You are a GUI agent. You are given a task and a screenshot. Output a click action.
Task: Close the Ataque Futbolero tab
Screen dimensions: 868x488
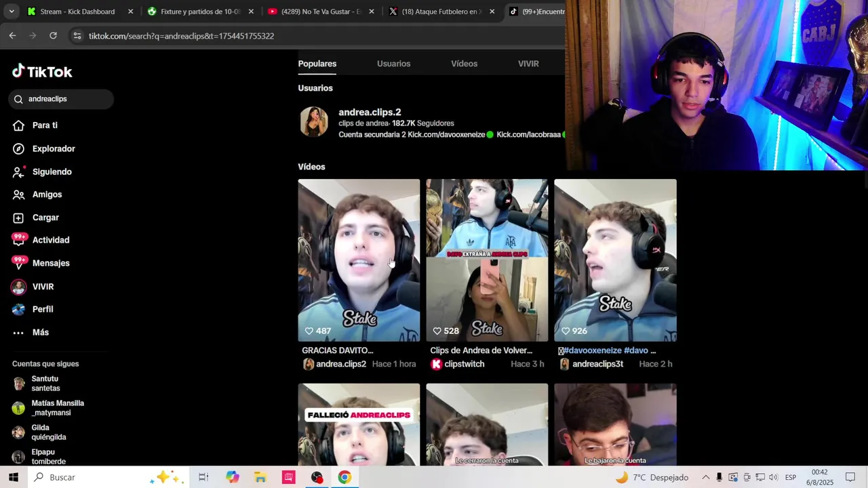coord(492,12)
